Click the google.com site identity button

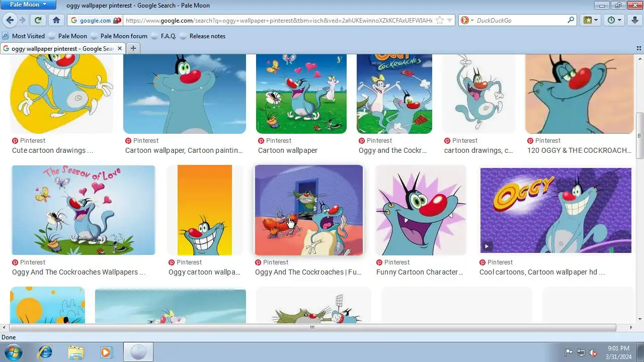(96, 21)
